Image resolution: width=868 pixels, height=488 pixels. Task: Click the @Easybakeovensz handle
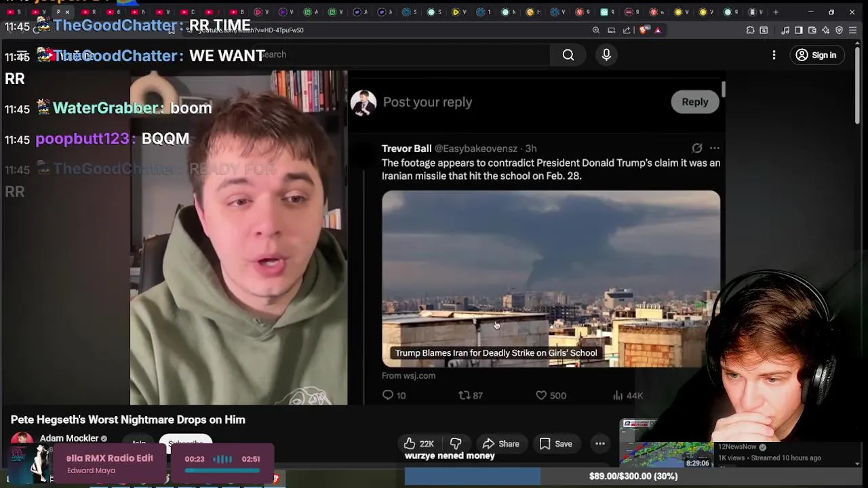tap(476, 148)
